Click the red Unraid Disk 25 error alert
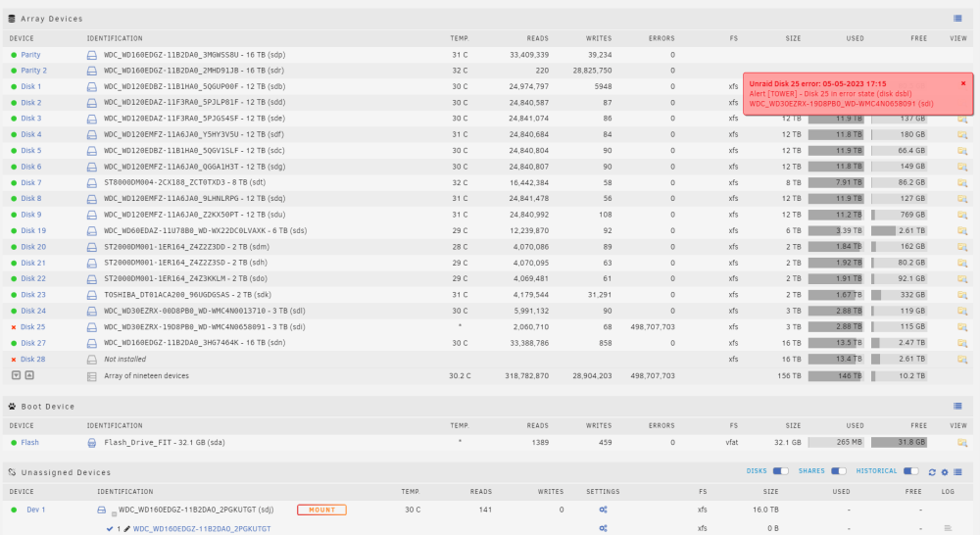This screenshot has width=980, height=535. (857, 94)
